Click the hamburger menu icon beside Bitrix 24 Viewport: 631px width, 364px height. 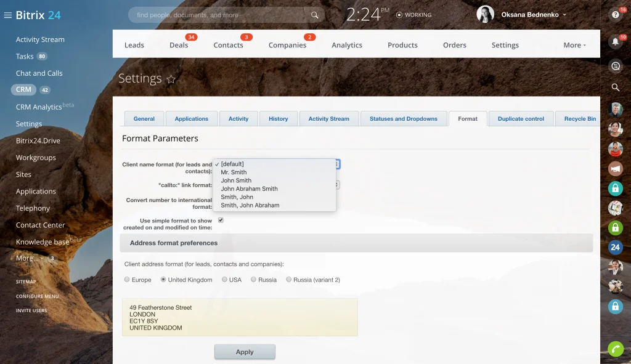click(8, 15)
